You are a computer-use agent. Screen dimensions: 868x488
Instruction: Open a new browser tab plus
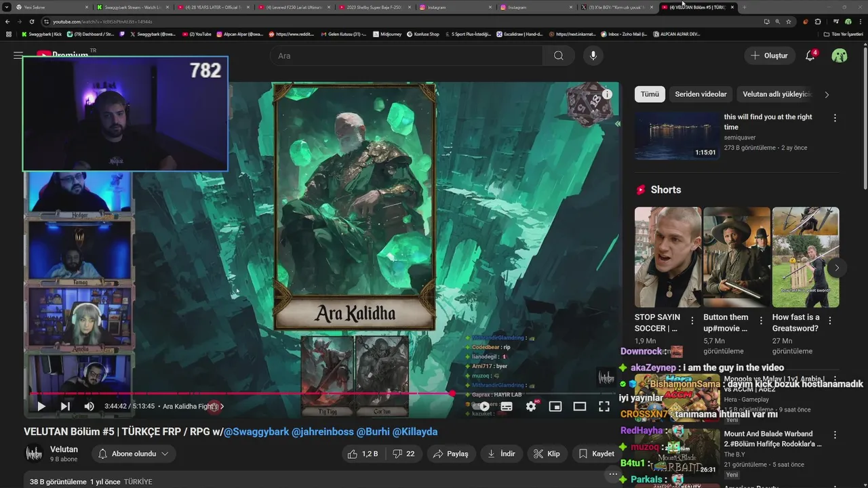(x=744, y=7)
